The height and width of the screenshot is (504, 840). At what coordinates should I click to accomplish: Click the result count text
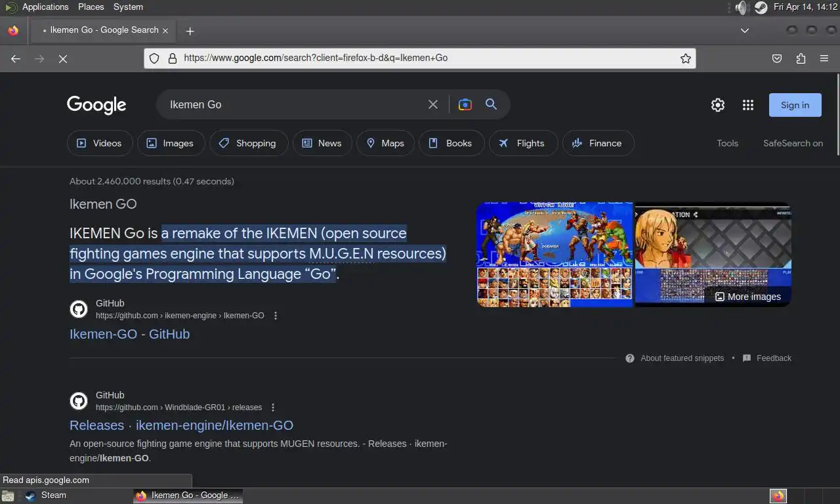click(152, 181)
